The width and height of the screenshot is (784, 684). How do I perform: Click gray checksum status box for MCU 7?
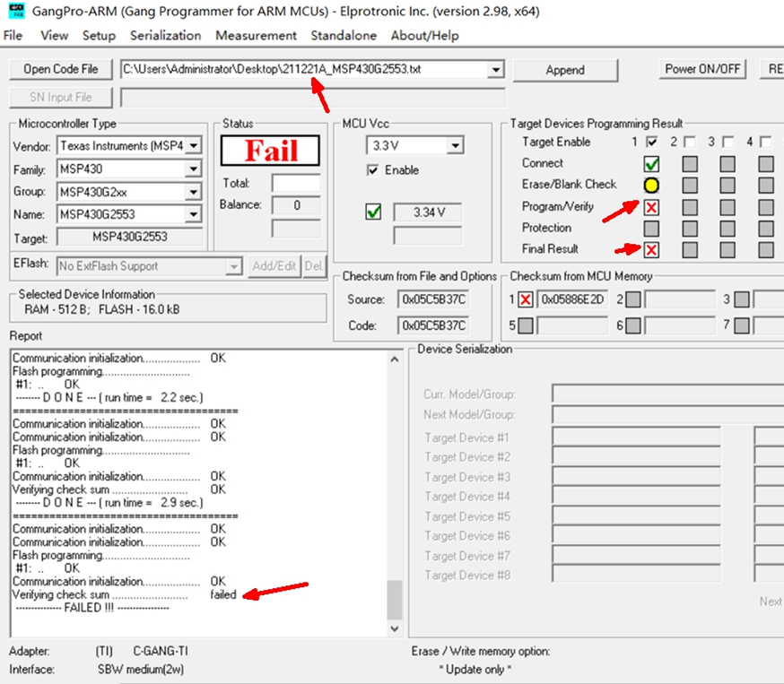coord(742,325)
